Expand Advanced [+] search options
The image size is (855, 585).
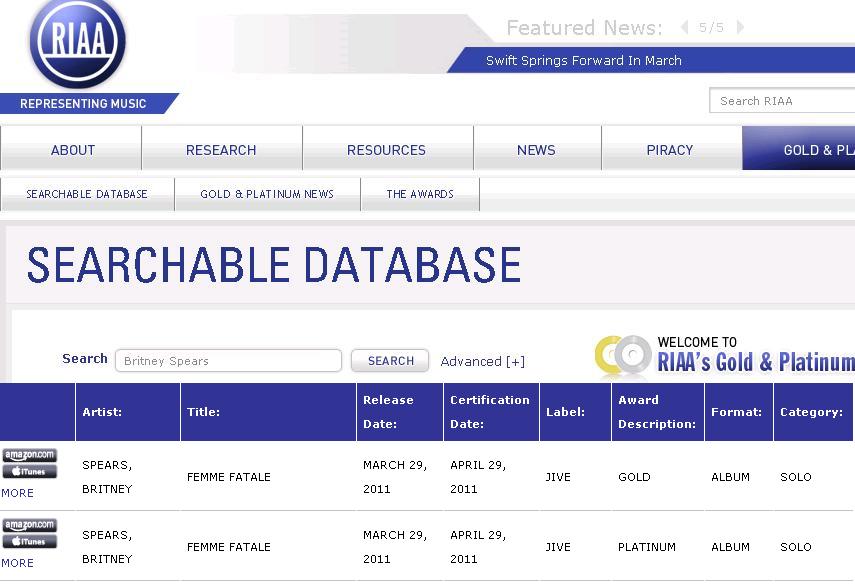click(x=483, y=361)
